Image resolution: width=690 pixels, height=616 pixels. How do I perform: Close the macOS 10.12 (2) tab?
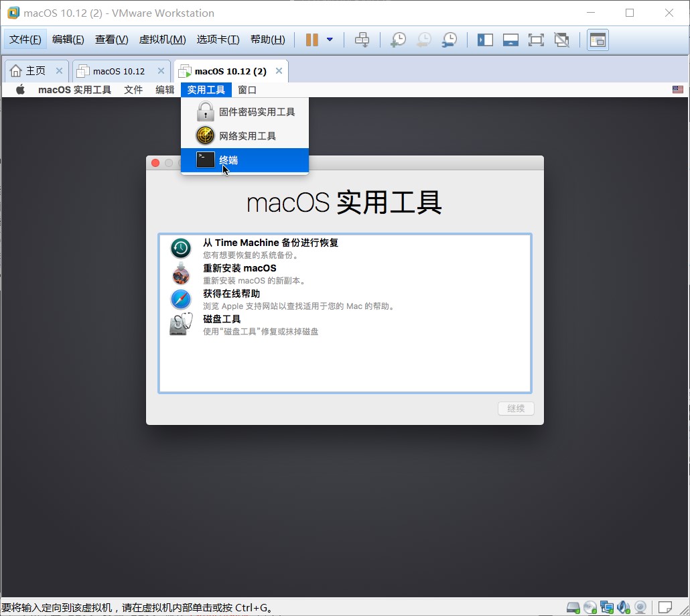(x=279, y=71)
